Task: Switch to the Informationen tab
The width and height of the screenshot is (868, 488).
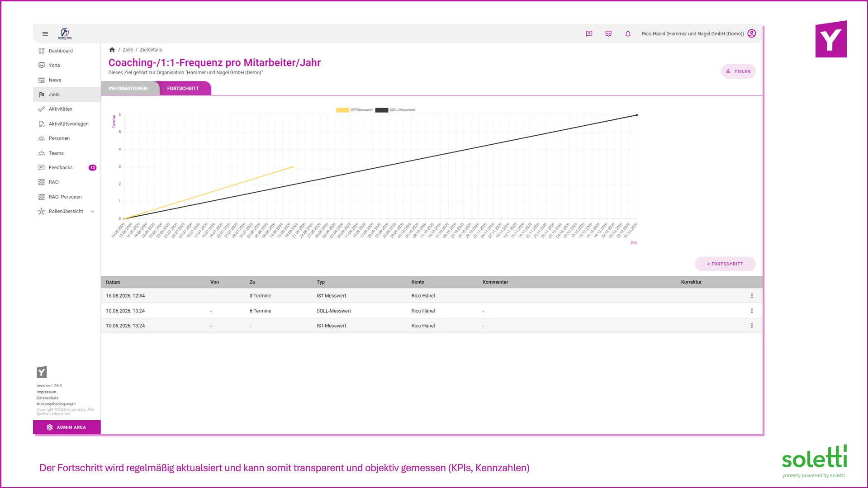Action: 128,88
